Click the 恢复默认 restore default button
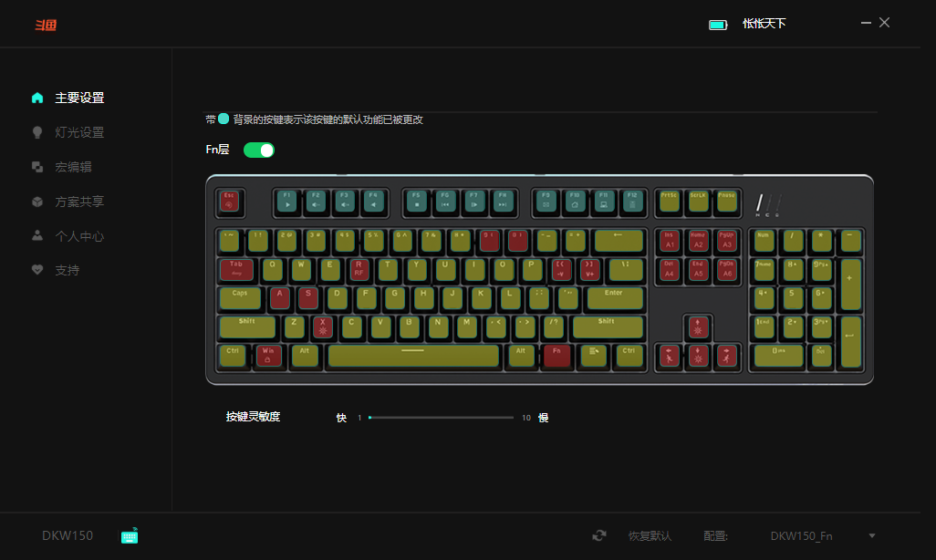This screenshot has width=936, height=560. (650, 536)
